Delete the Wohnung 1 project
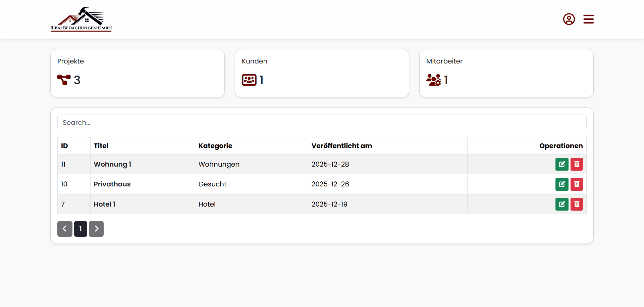The image size is (644, 307). 577,164
